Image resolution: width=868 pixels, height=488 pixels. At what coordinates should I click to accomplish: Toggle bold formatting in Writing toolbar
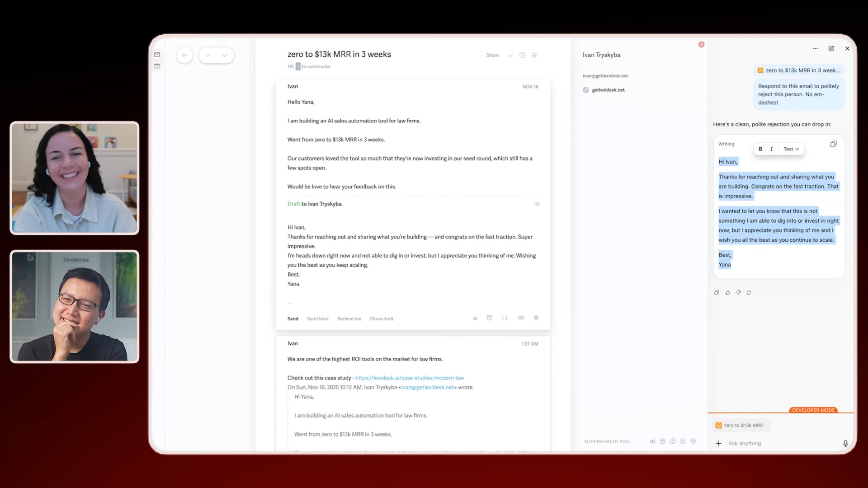[x=760, y=149]
